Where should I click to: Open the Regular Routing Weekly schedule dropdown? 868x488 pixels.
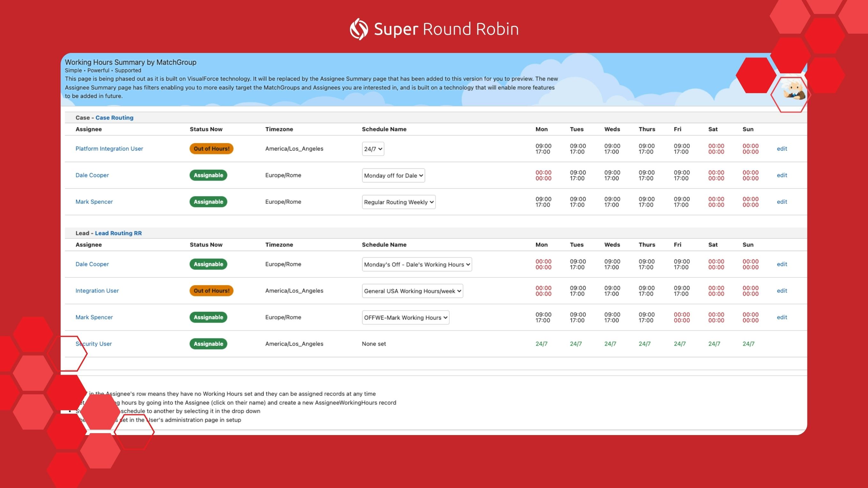398,202
